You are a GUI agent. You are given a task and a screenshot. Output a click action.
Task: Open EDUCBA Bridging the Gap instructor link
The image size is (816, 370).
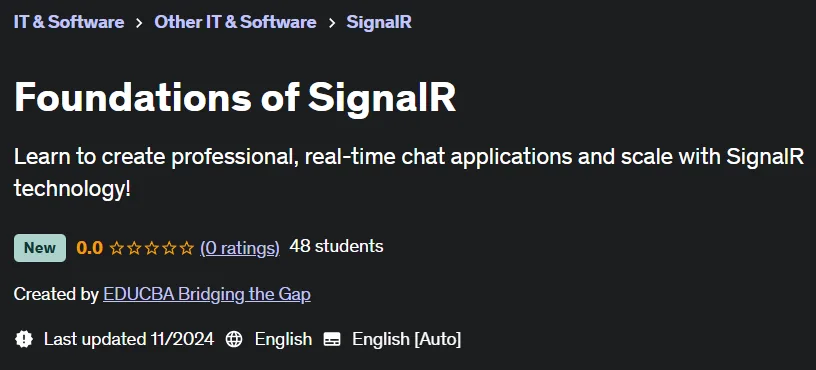tap(207, 295)
